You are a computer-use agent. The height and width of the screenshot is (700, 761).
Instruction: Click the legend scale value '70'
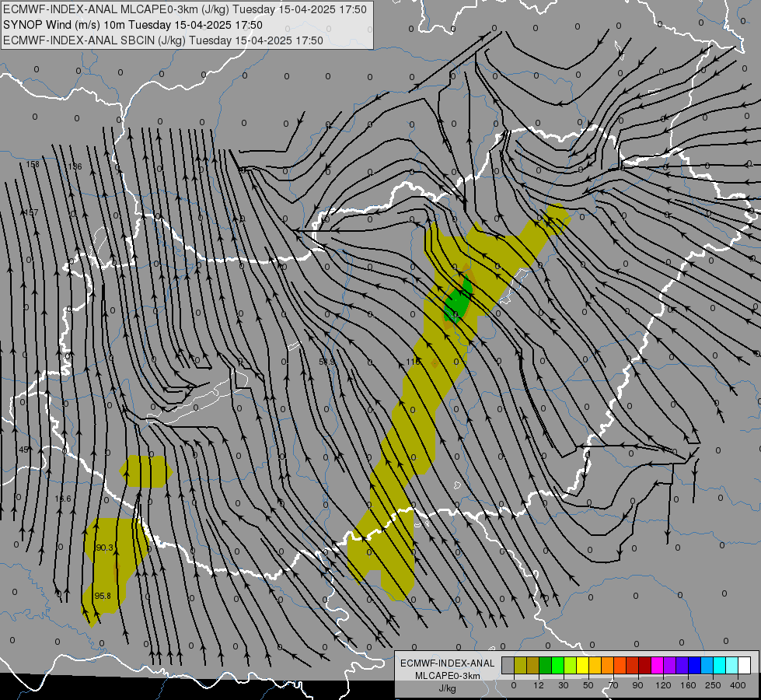pos(613,685)
